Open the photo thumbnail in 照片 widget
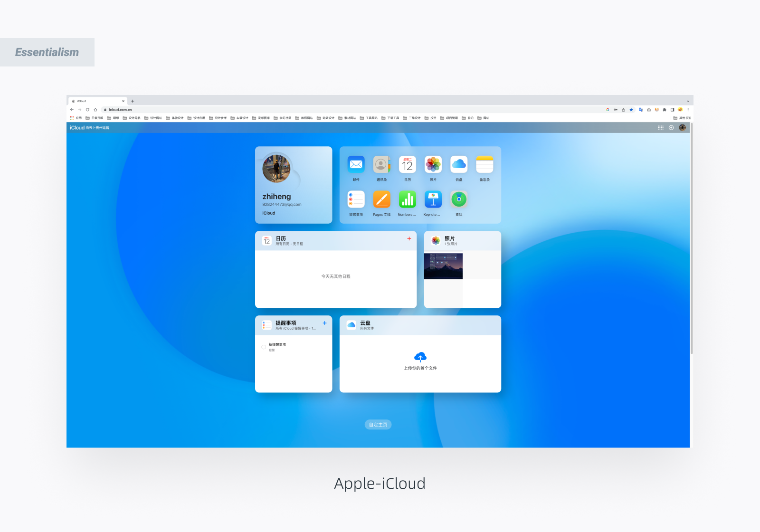The image size is (760, 532). click(443, 266)
